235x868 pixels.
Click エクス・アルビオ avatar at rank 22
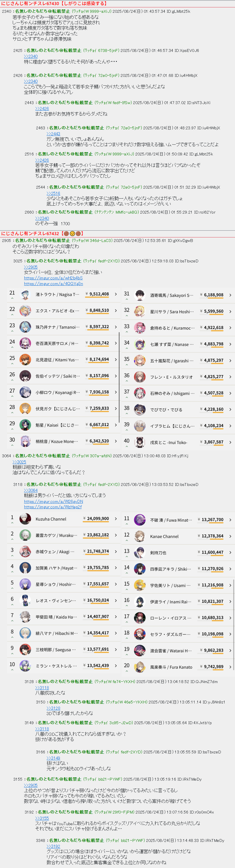[25, 311]
